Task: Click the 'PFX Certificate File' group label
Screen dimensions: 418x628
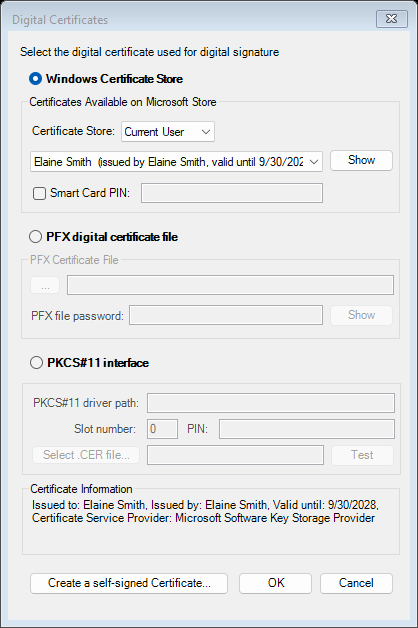Action: 74,260
